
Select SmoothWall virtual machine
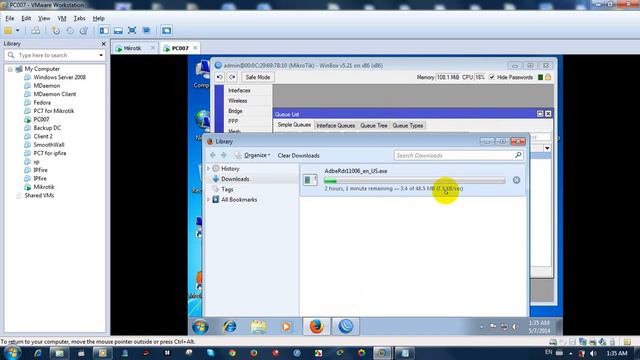(x=49, y=144)
